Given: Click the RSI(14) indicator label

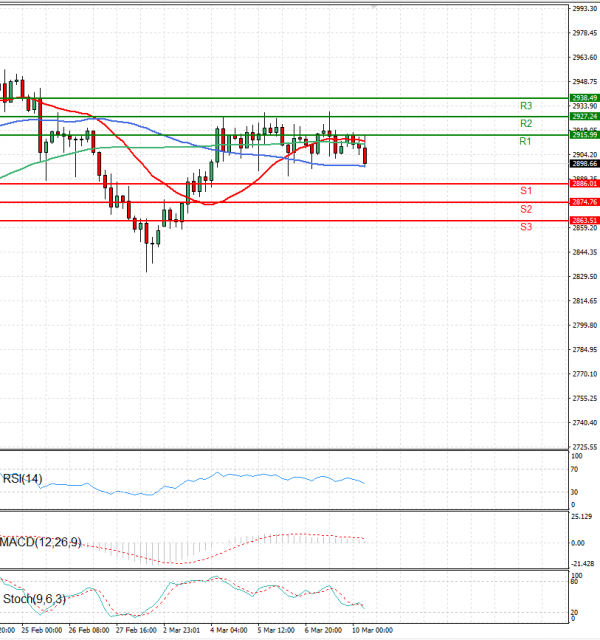Looking at the screenshot, I should point(24,479).
